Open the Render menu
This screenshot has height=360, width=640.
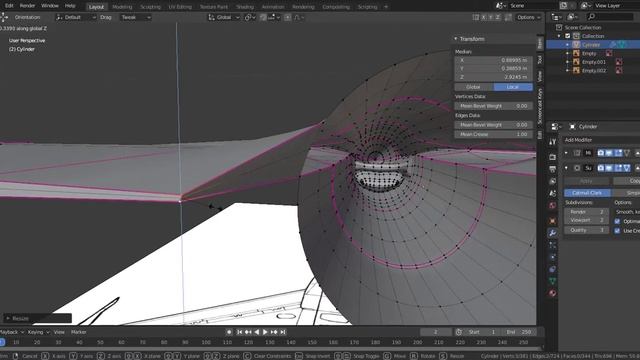(27, 6)
